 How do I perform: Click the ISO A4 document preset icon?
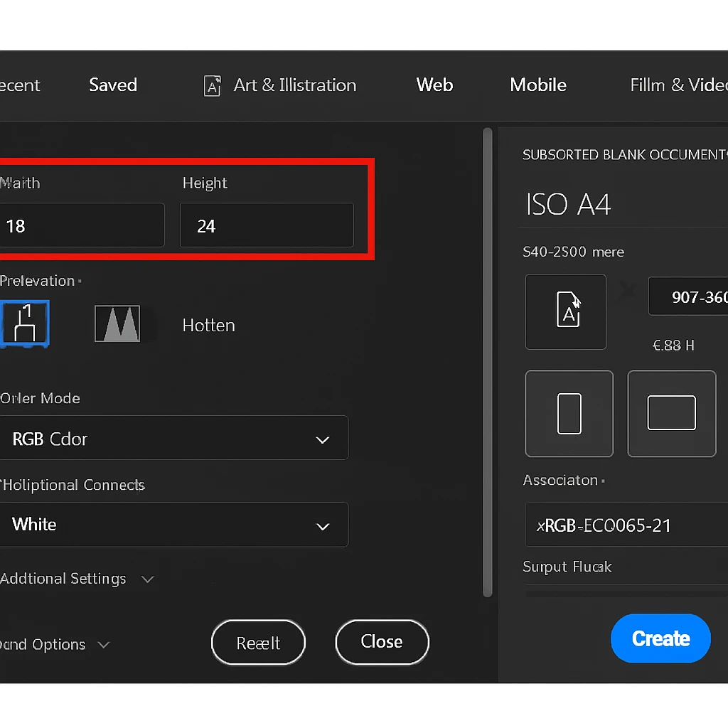565,312
